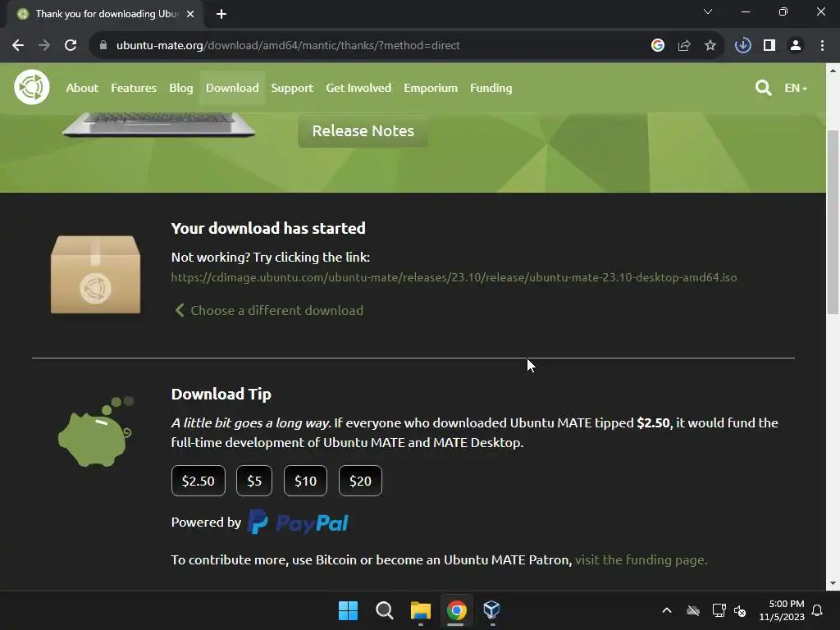Show hidden tray icons chevron
Screen dimensions: 840x630
[x=667, y=610]
